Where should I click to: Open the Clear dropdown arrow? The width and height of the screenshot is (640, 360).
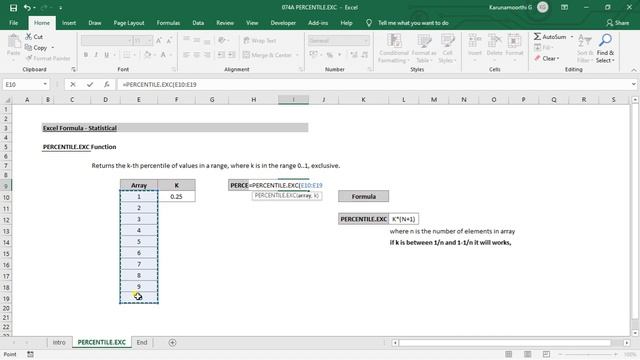pos(558,58)
